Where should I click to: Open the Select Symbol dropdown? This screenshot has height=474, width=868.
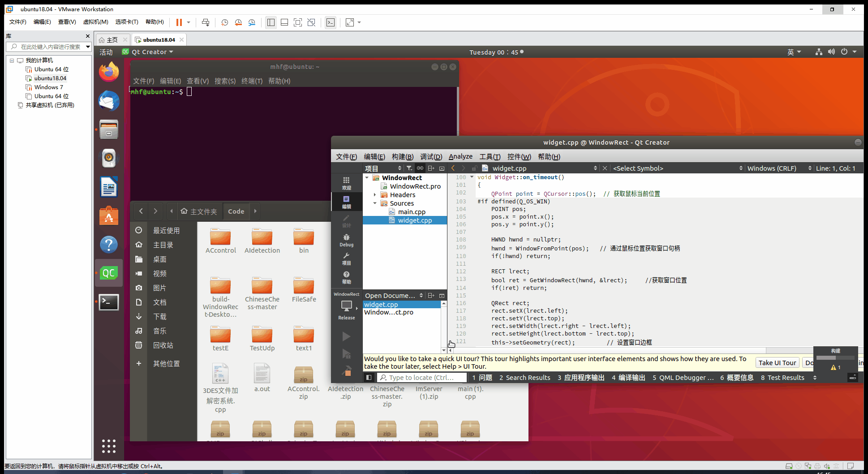678,168
